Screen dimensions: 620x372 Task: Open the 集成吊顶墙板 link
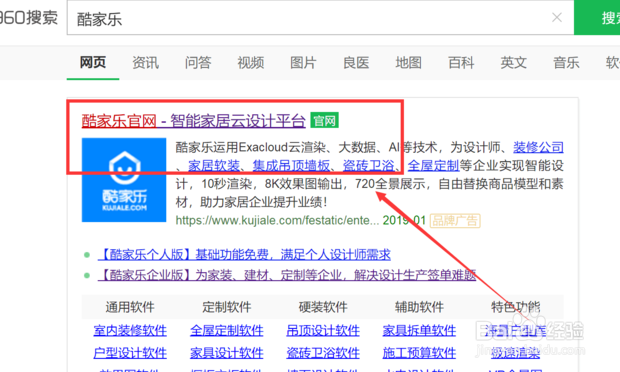pos(291,166)
